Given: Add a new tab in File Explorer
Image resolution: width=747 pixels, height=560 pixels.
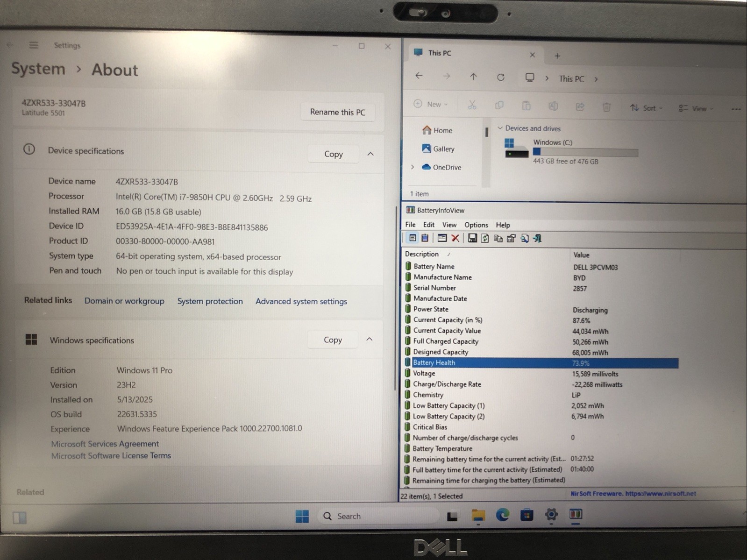Looking at the screenshot, I should (x=557, y=56).
